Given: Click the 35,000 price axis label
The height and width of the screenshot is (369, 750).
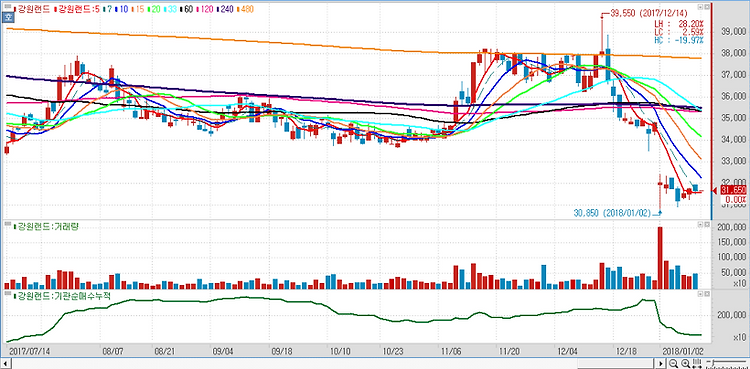Looking at the screenshot, I should (x=733, y=118).
